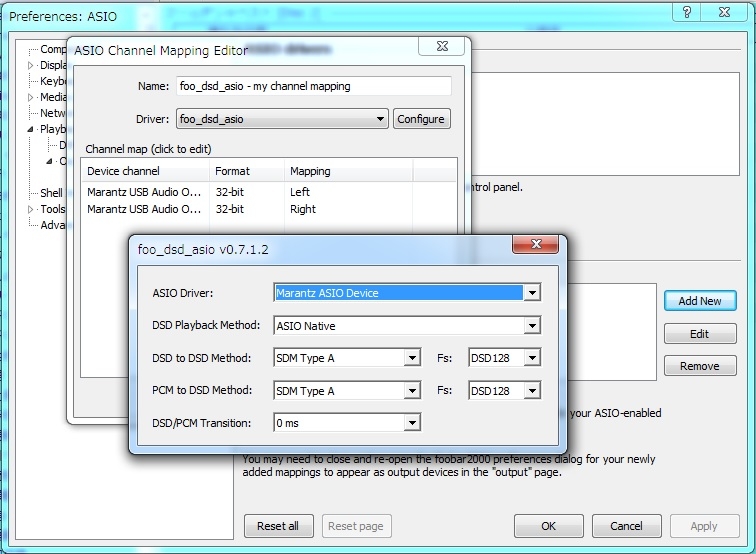Click Format column header
Screen dimensions: 756x554
pos(247,171)
